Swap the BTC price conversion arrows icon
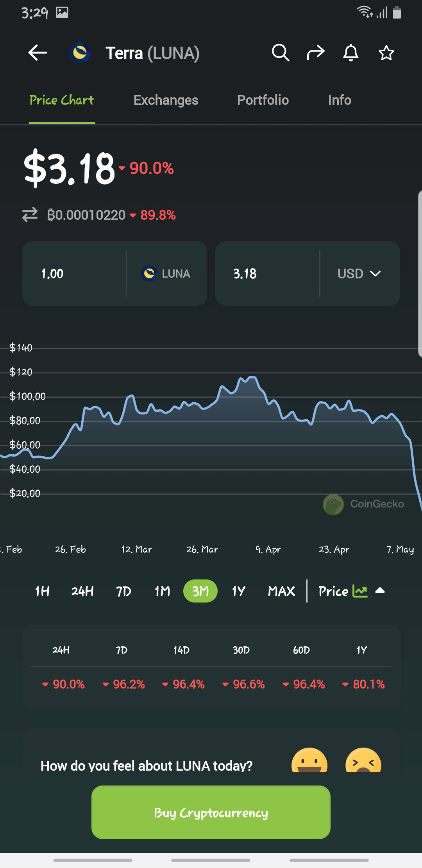 30,215
